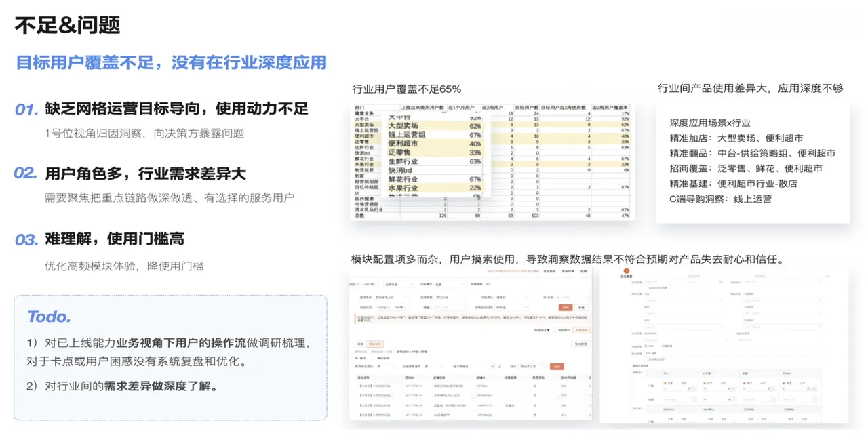Switch to the 地图模式 map mode view

[564, 330]
